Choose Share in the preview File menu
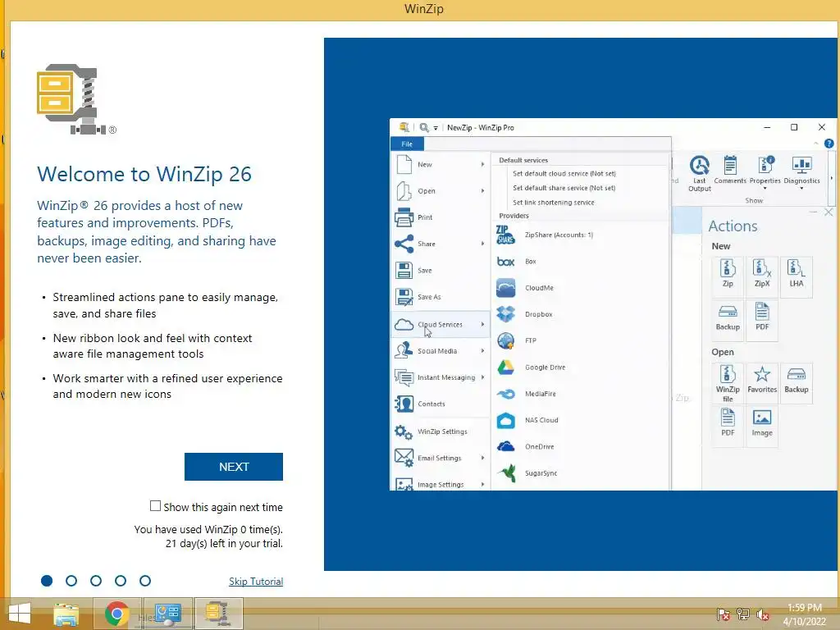This screenshot has width=840, height=630. [441, 244]
